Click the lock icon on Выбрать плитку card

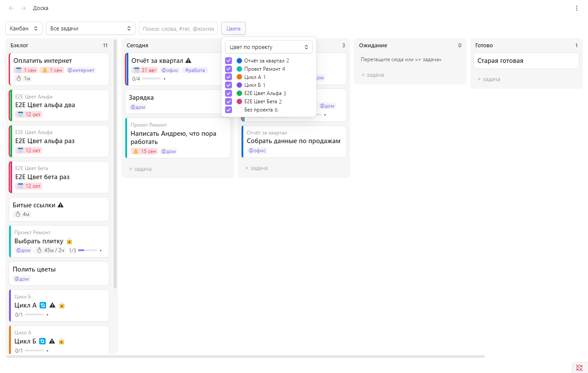point(69,241)
